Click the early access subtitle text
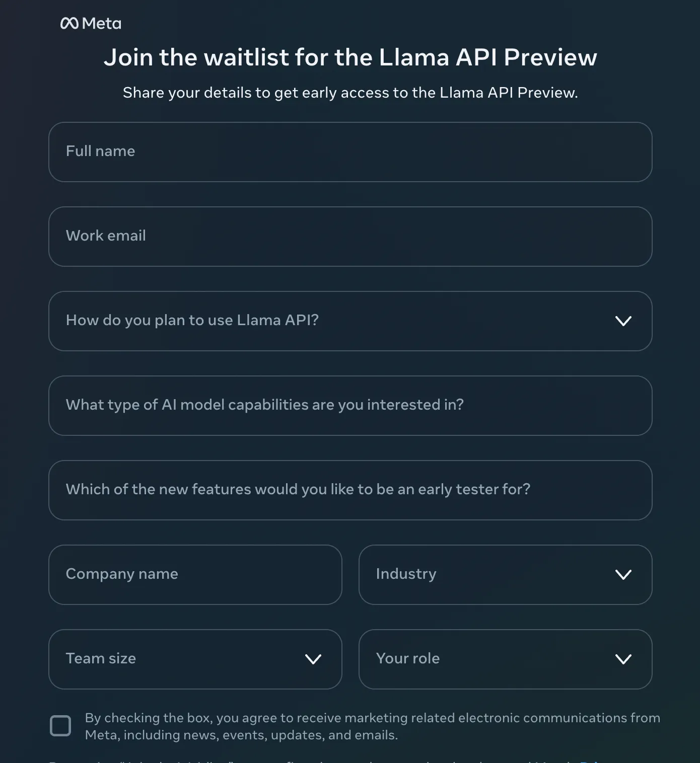This screenshot has height=763, width=700. pos(350,93)
